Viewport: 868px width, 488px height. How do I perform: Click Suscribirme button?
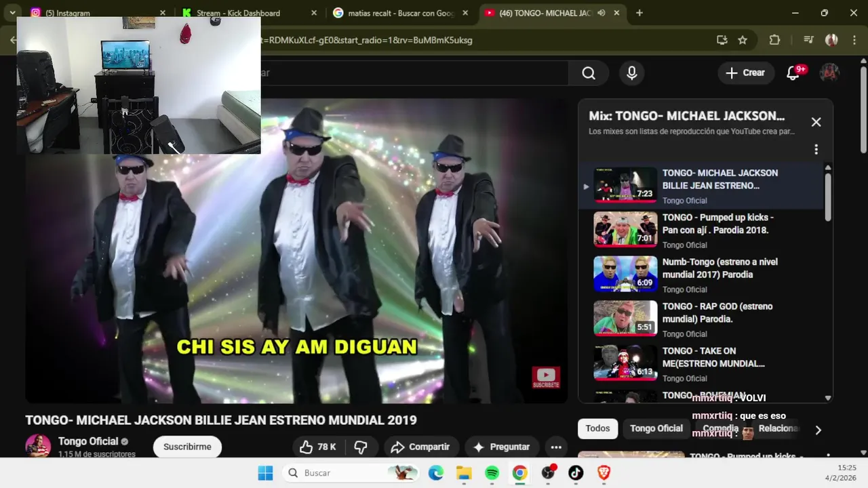pos(187,447)
